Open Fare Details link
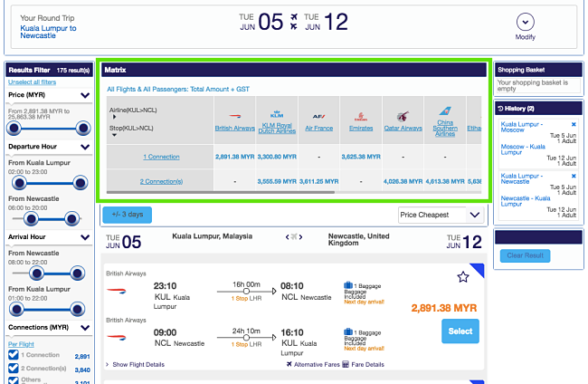The image size is (588, 384). pyautogui.click(x=367, y=364)
